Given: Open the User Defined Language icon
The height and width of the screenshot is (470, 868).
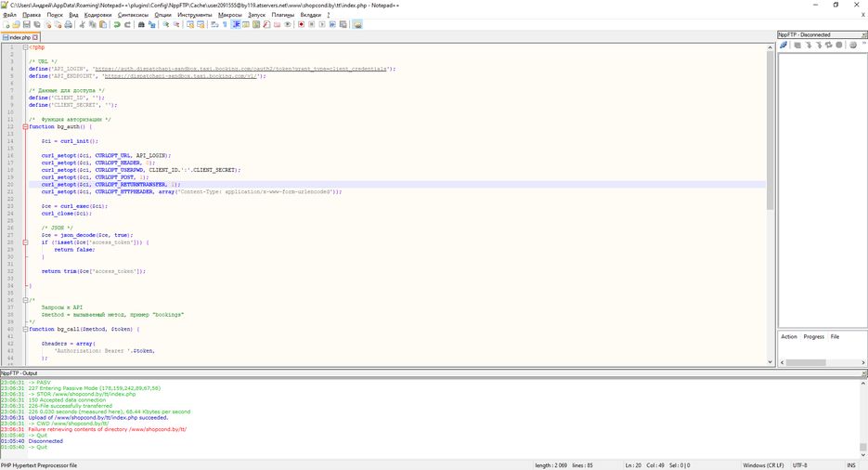Looking at the screenshot, I should (246, 24).
